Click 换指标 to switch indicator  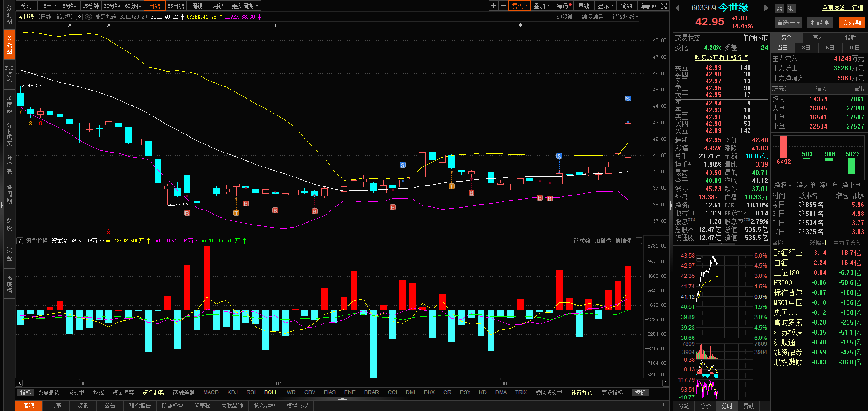tap(623, 240)
